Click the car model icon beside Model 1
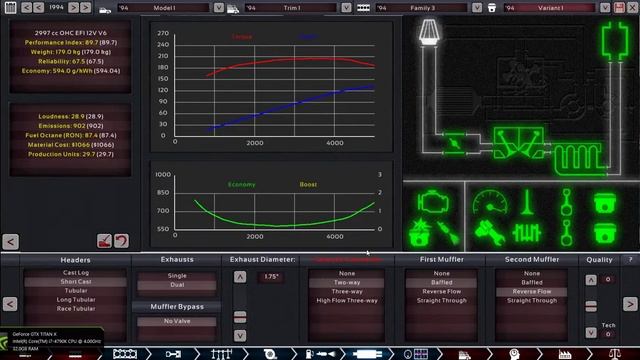The width and height of the screenshot is (640, 360). (x=105, y=11)
